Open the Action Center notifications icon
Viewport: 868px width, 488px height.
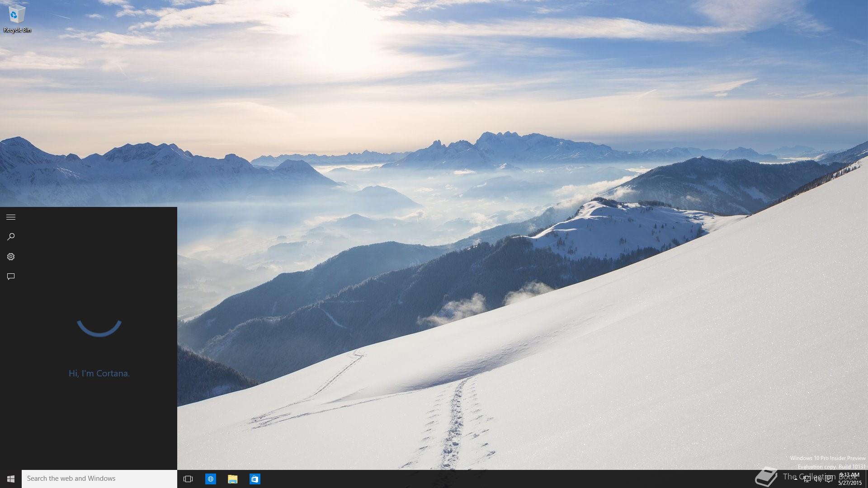(829, 479)
